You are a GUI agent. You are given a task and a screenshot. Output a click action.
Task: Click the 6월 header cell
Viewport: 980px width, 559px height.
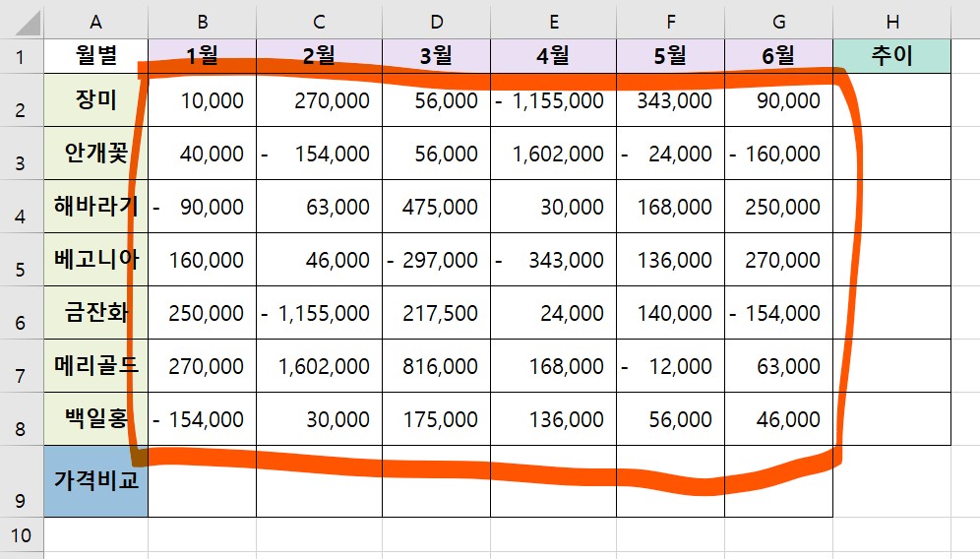point(778,56)
